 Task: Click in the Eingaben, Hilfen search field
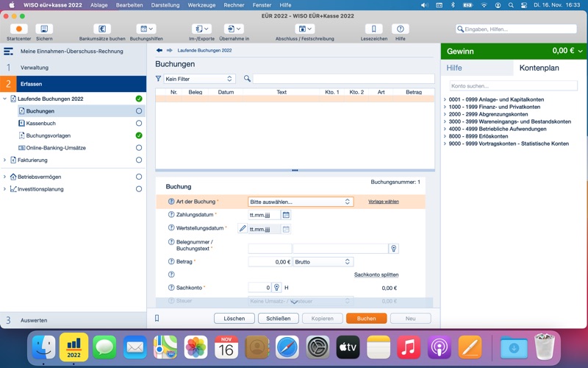tap(516, 29)
